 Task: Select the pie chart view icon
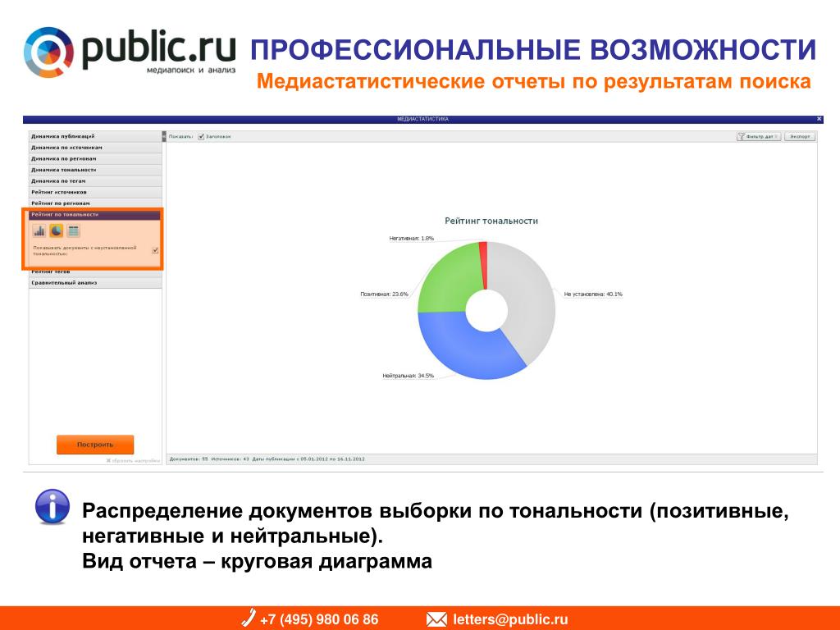click(x=57, y=231)
